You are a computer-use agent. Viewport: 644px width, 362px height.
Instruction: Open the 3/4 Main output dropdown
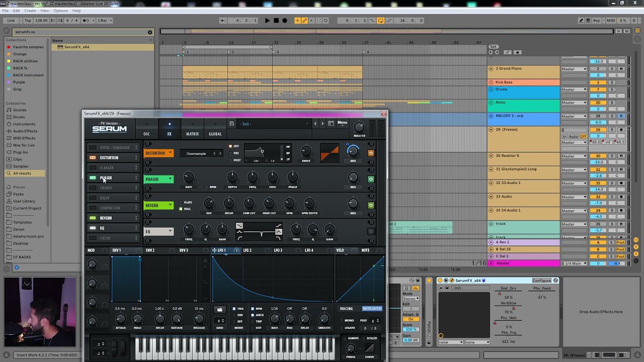574,263
